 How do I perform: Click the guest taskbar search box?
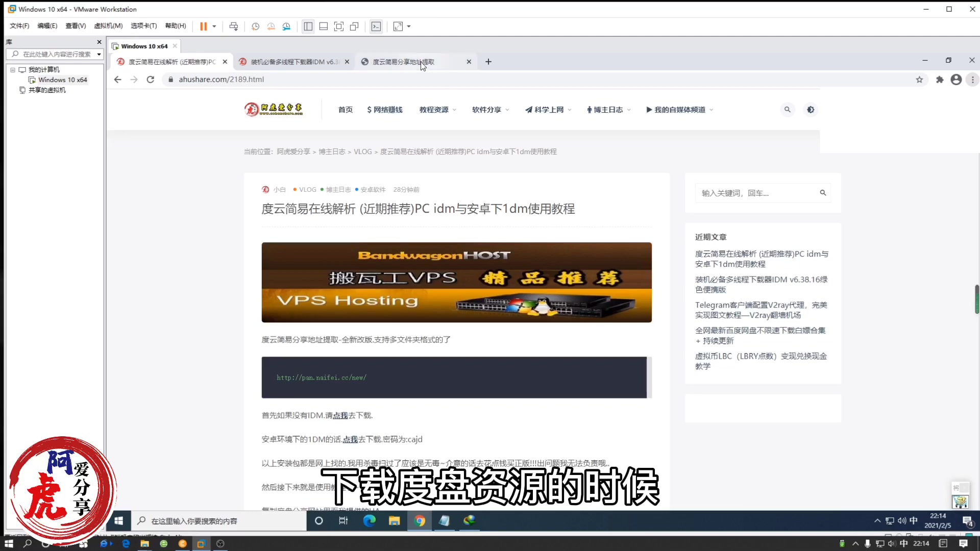tap(219, 521)
